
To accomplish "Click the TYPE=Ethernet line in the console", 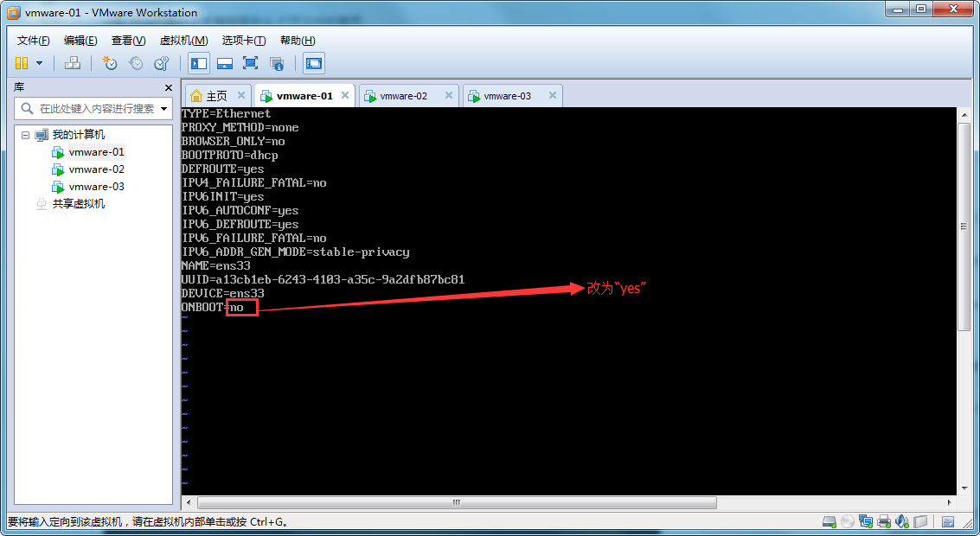I will [226, 114].
